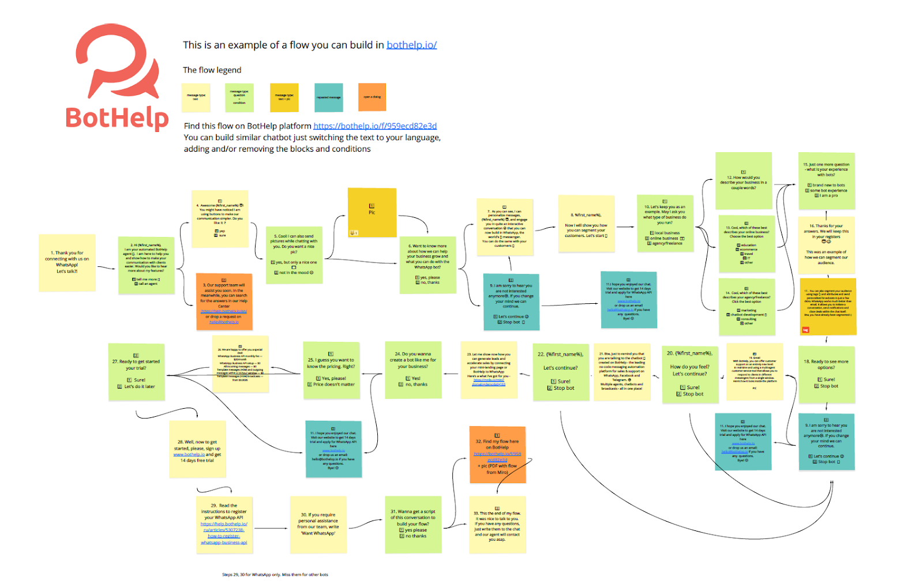Click the yellow "Pic" sticky note

coord(372,212)
